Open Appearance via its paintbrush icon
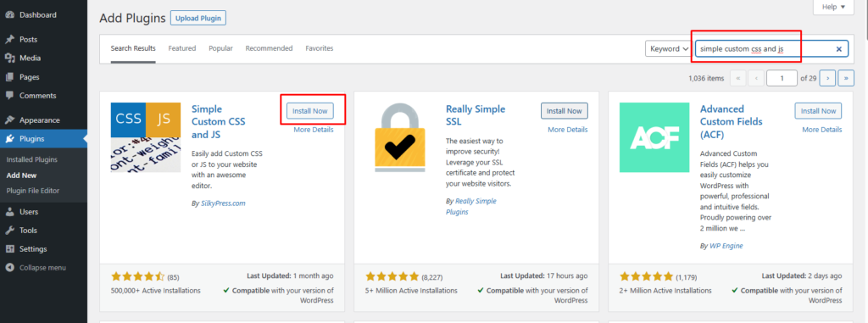Screen dimensions: 868x323 pos(9,120)
